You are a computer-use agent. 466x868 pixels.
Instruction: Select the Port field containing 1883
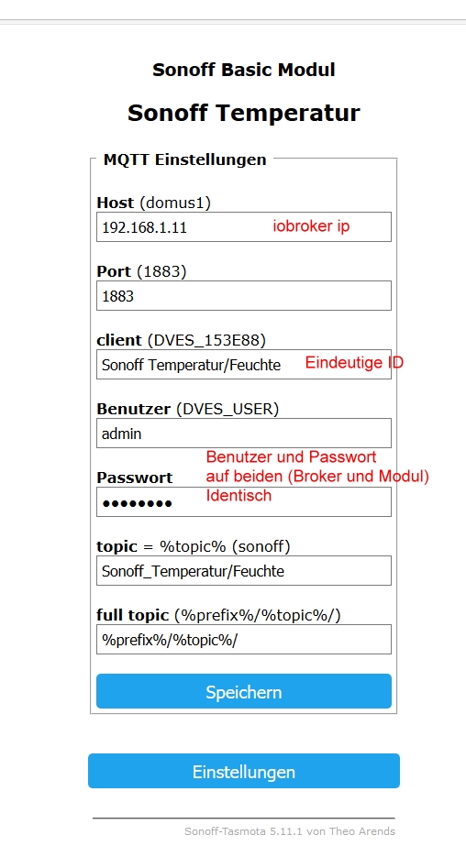point(244,296)
